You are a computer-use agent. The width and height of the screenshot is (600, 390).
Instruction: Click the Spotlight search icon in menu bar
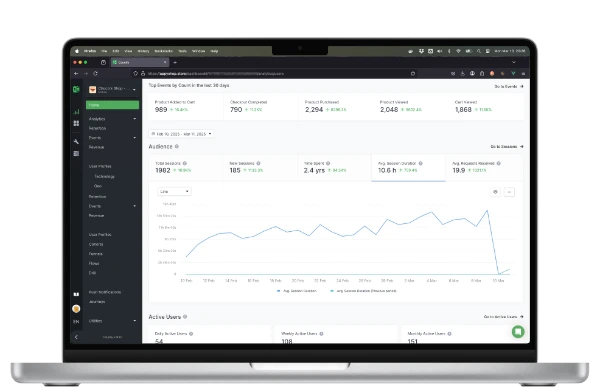pos(479,51)
